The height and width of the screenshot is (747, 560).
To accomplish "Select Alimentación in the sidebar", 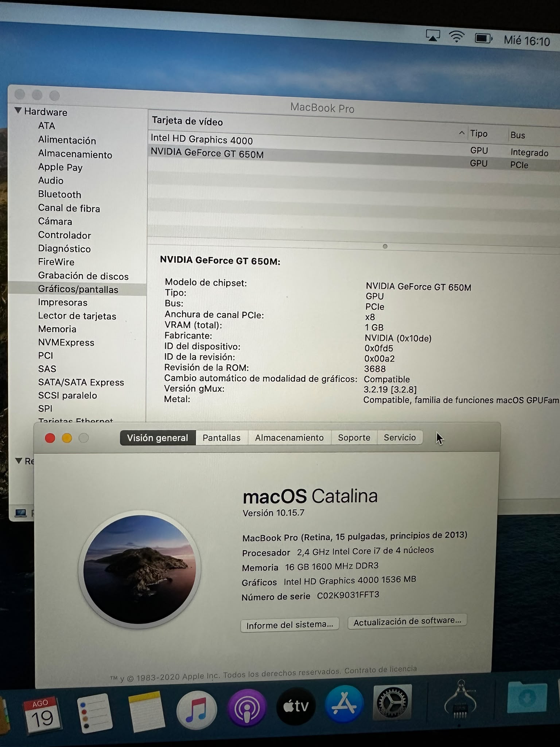I will (x=67, y=140).
